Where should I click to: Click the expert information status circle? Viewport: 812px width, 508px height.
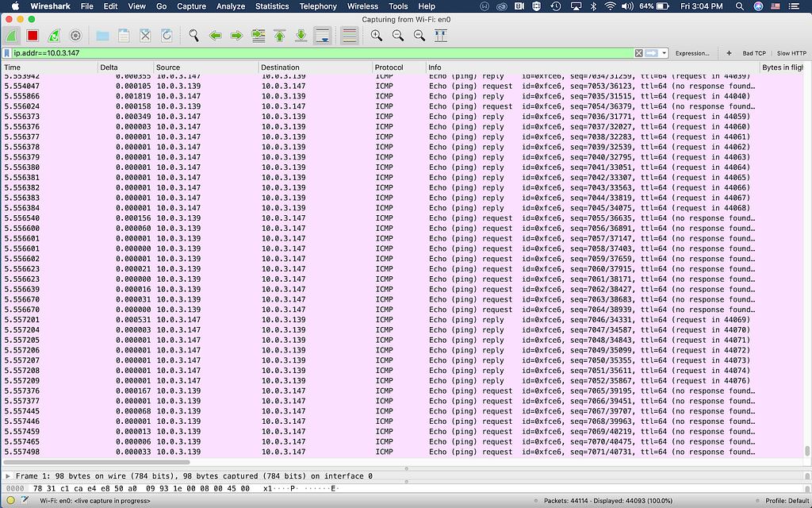(10, 501)
